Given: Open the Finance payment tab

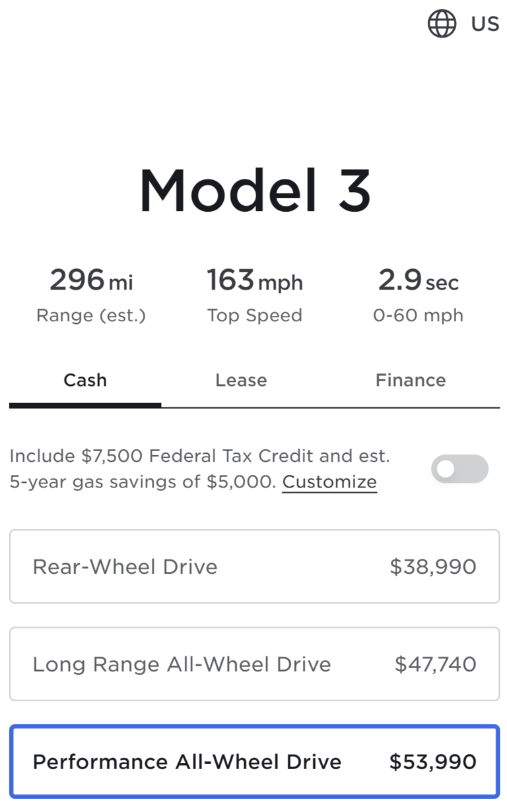Looking at the screenshot, I should click(410, 380).
